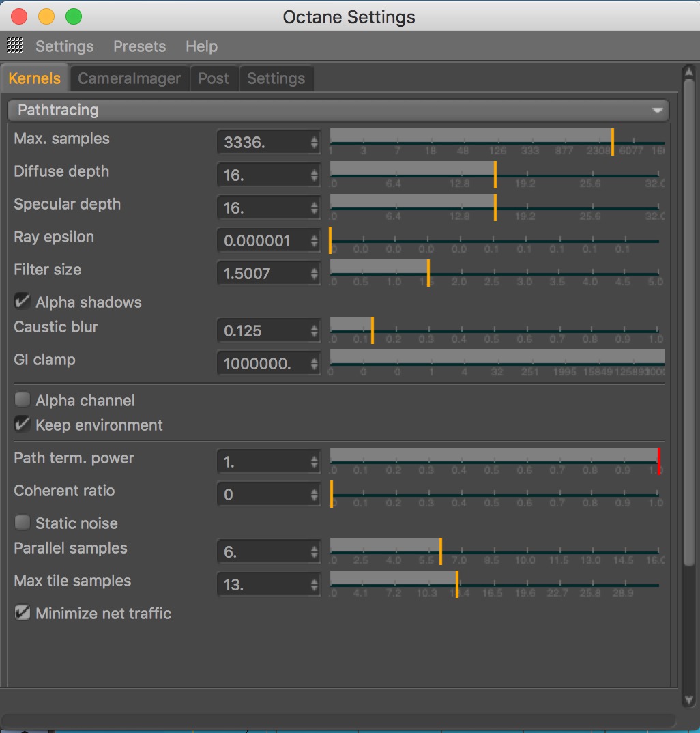Click the Path term. power slider
The image size is (700, 733).
497,462
